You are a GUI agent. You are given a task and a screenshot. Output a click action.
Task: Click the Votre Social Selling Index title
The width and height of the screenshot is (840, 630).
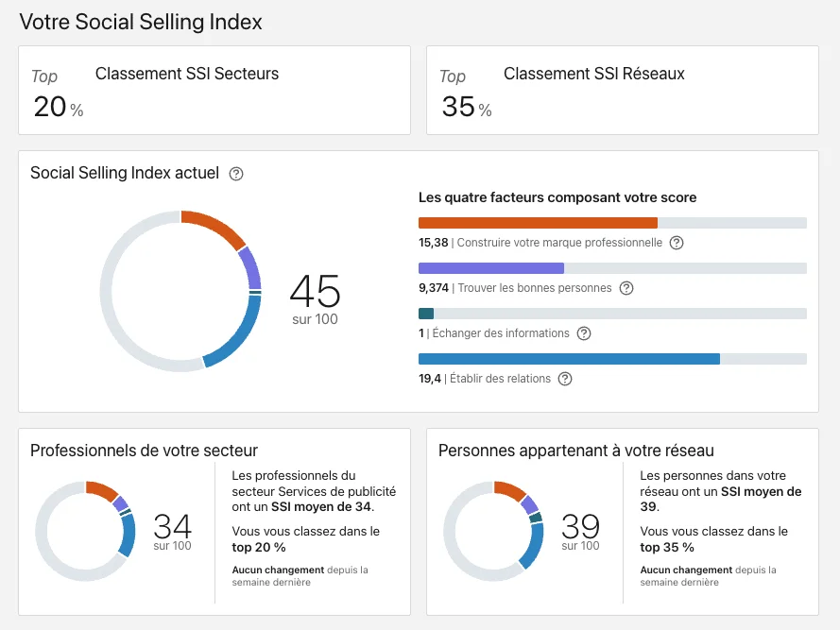pos(141,22)
